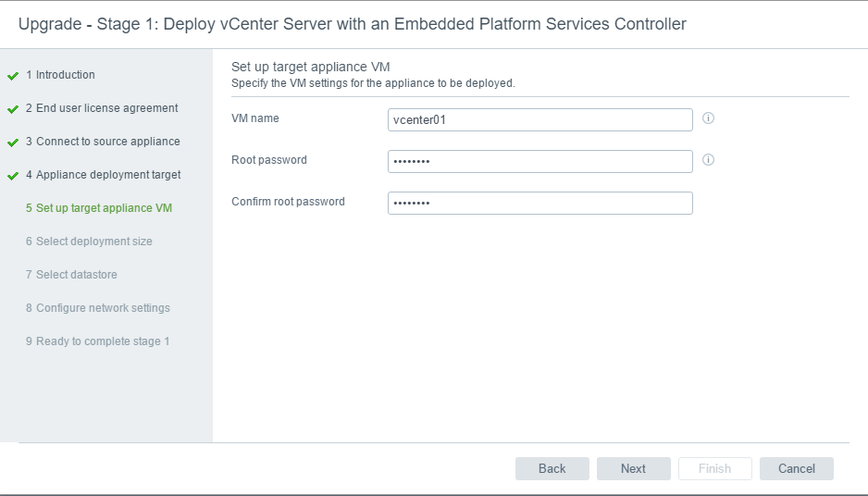Select step 4 Appliance deployment target
The height and width of the screenshot is (496, 868).
click(x=103, y=174)
